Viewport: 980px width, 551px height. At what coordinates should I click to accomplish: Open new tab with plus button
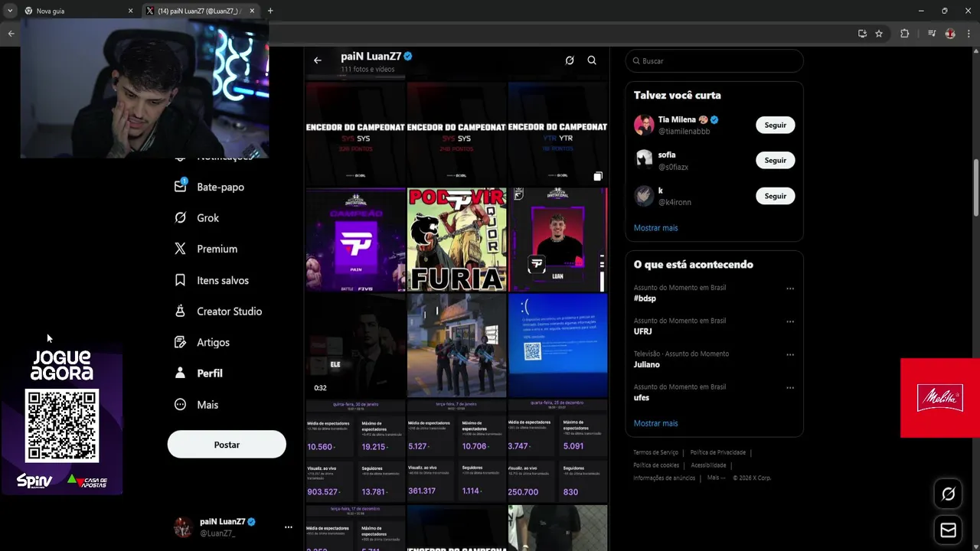(x=270, y=11)
